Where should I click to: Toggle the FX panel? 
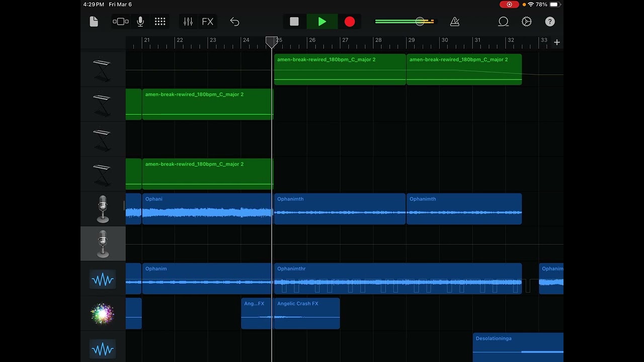208,22
